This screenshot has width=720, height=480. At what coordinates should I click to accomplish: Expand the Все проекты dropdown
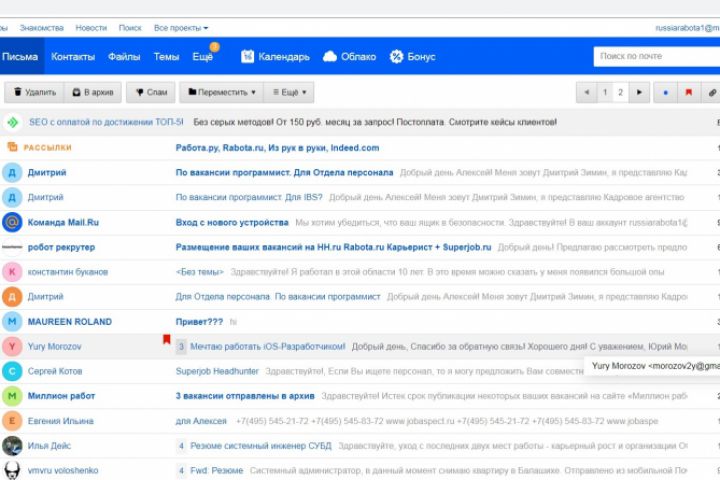pos(181,28)
